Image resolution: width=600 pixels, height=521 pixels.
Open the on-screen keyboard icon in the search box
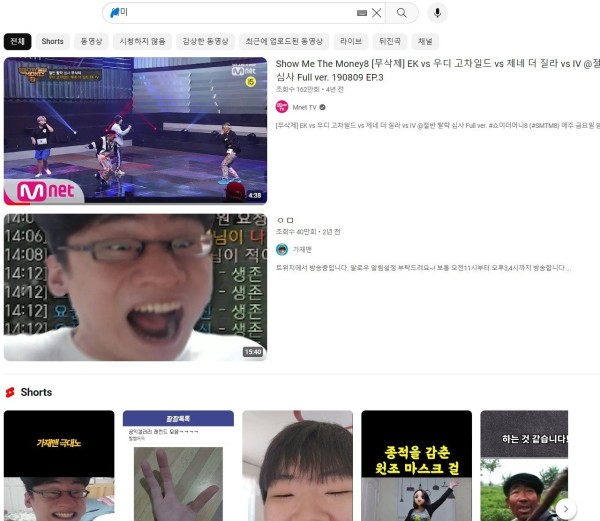tap(362, 13)
